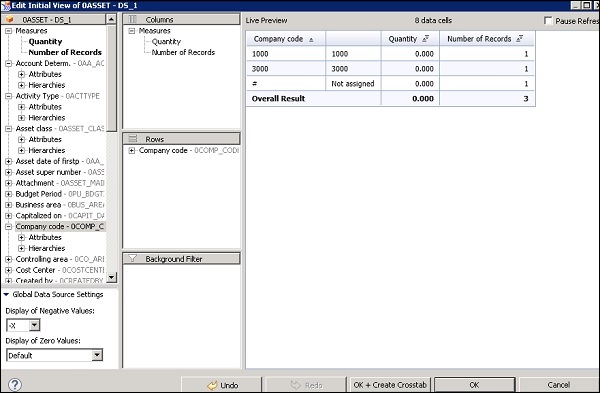Image resolution: width=600 pixels, height=393 pixels.
Task: Click the Columns panel header icon
Action: (x=132, y=19)
